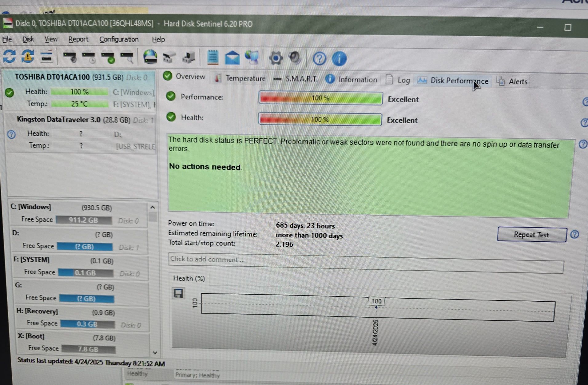Open the disk list menu icon in toolbar

tap(47, 57)
